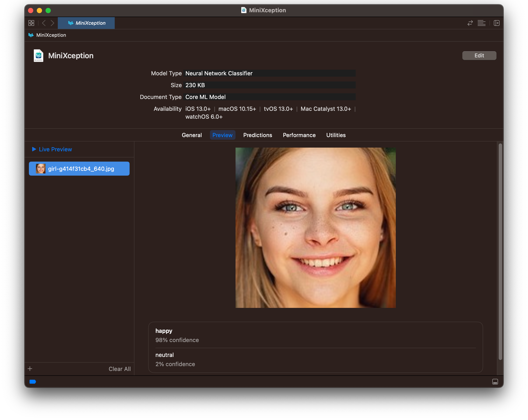Viewport: 528px width, 420px height.
Task: Click the plus icon to add image
Action: pyautogui.click(x=30, y=369)
